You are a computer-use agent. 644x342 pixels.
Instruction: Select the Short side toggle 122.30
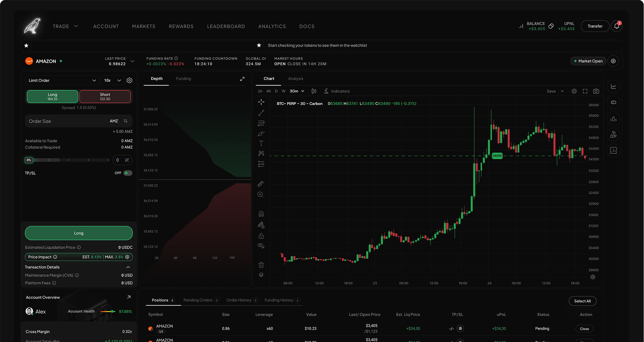point(105,96)
